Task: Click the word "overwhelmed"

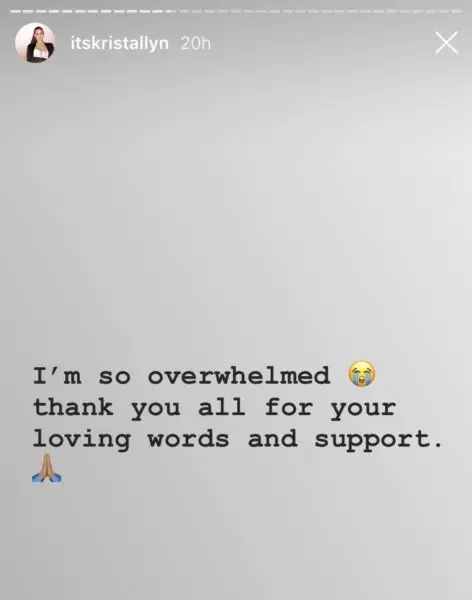Action: click(239, 376)
